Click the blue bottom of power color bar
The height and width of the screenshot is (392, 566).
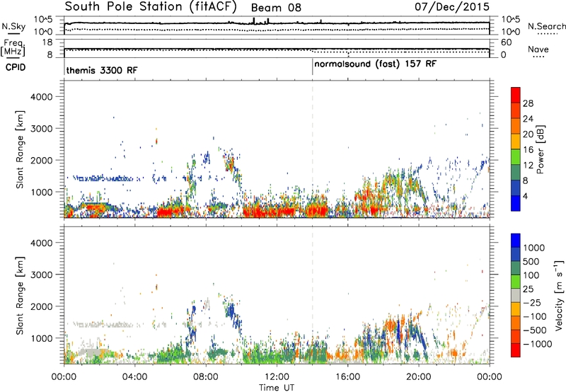tap(516, 204)
